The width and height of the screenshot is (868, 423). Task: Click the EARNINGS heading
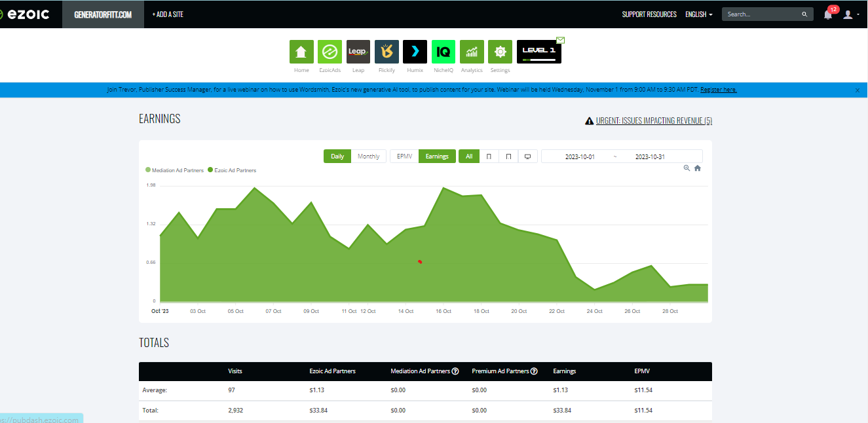tap(160, 119)
